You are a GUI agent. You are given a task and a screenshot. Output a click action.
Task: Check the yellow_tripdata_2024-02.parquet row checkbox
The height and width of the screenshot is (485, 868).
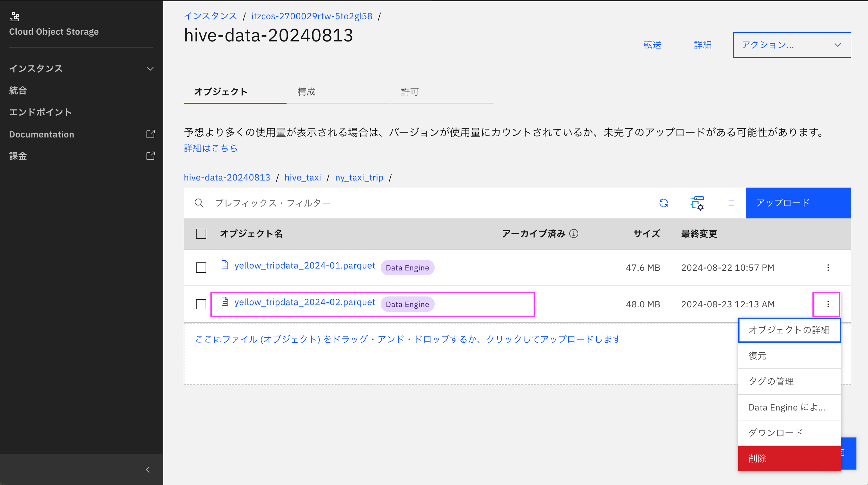tap(201, 304)
